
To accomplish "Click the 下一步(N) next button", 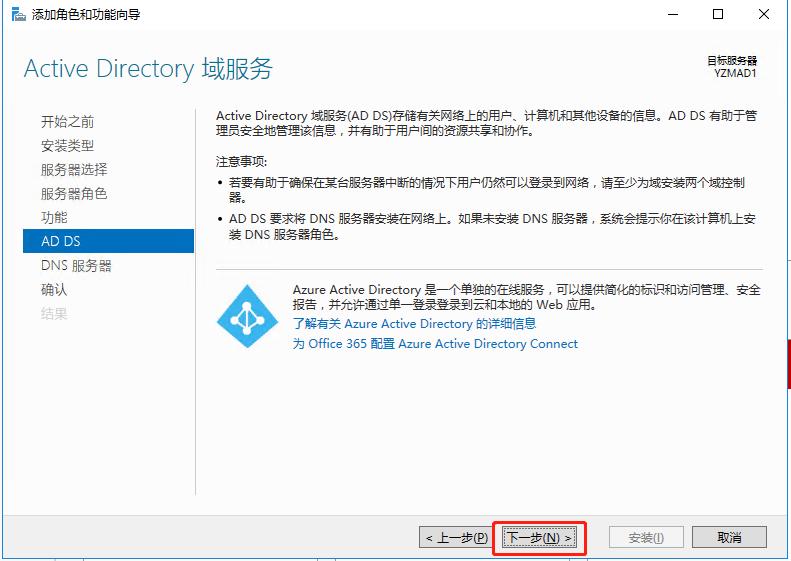I will coord(539,538).
